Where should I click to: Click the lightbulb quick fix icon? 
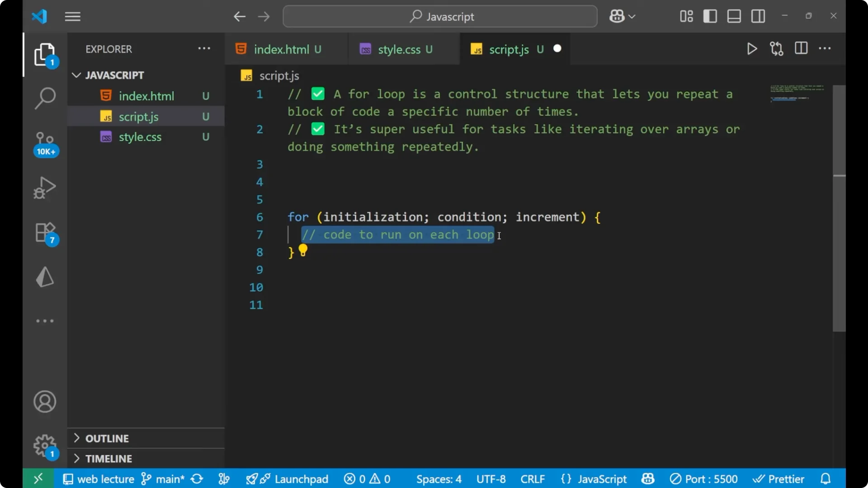[x=302, y=250]
